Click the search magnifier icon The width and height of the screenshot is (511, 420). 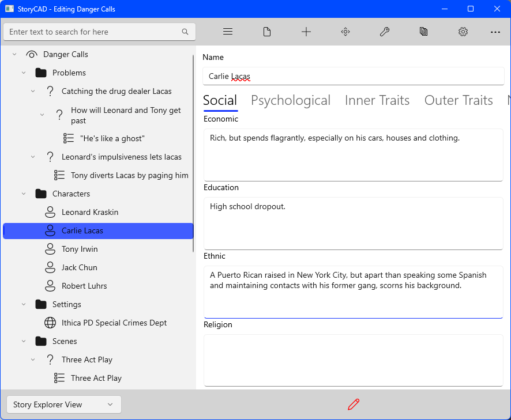(x=185, y=32)
